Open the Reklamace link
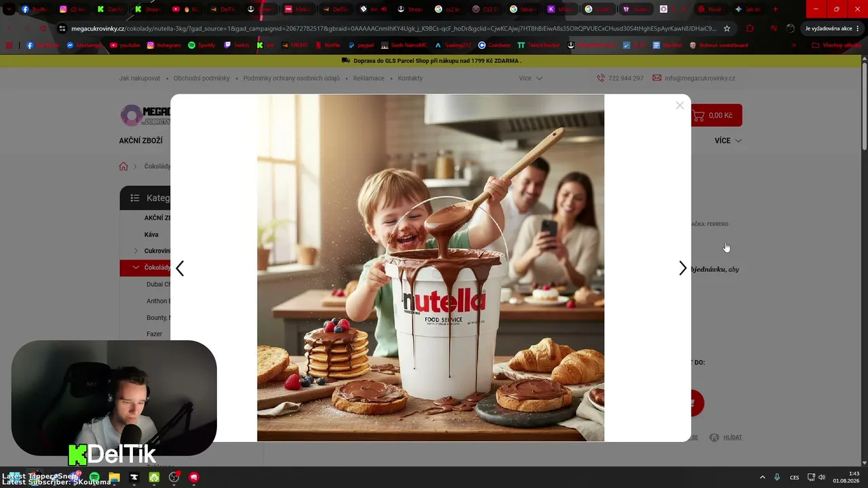868x488 pixels. point(369,78)
